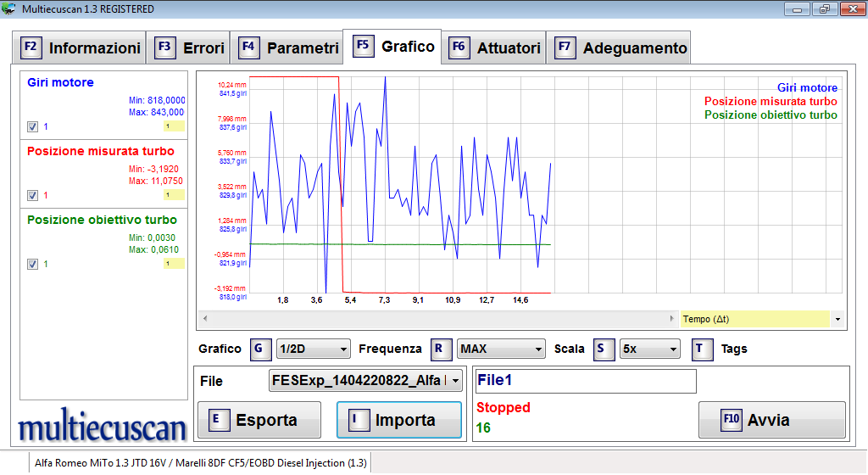The image size is (868, 475).
Task: Open the Scala 5x dropdown
Action: tap(649, 349)
